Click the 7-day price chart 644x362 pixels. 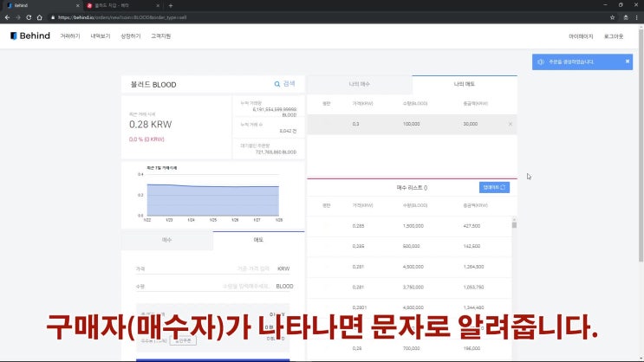pyautogui.click(x=212, y=195)
